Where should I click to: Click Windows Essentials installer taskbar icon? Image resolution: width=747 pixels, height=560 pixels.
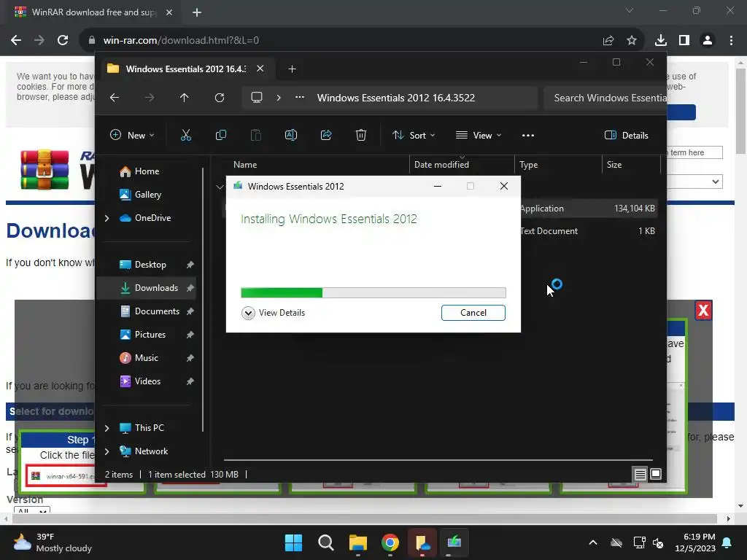tap(454, 542)
